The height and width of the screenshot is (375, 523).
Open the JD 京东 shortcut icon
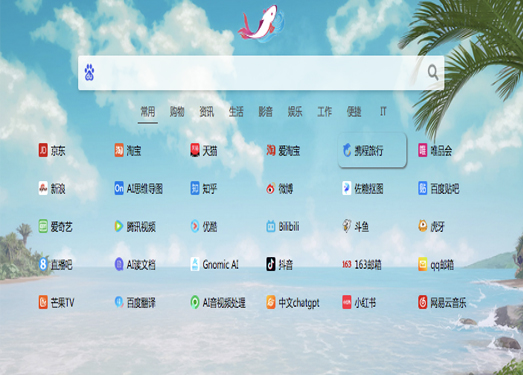click(x=43, y=150)
